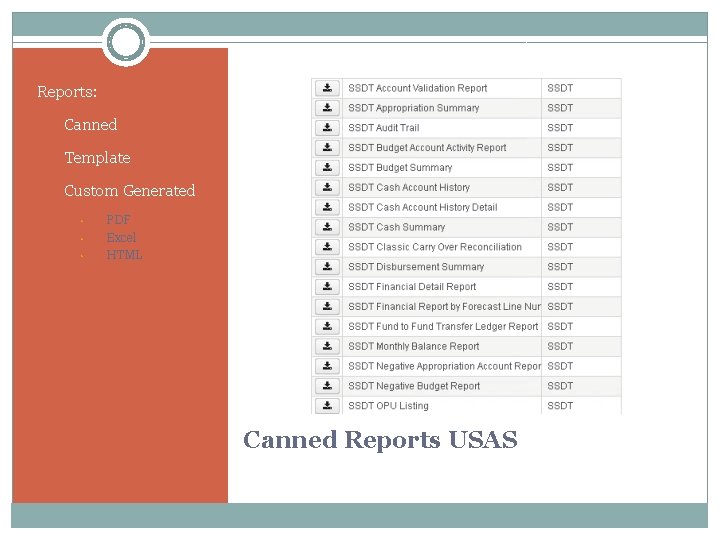Select the 'SSDT Appropriation Summary' name
720x540 pixels.
413,108
